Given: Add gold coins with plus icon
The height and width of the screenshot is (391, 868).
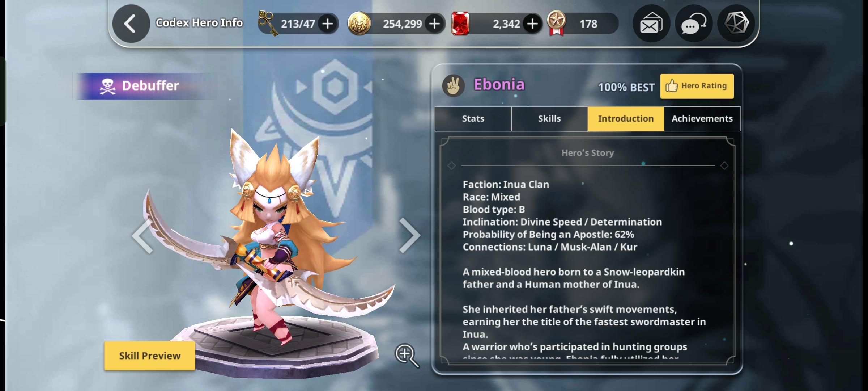Looking at the screenshot, I should pos(434,24).
